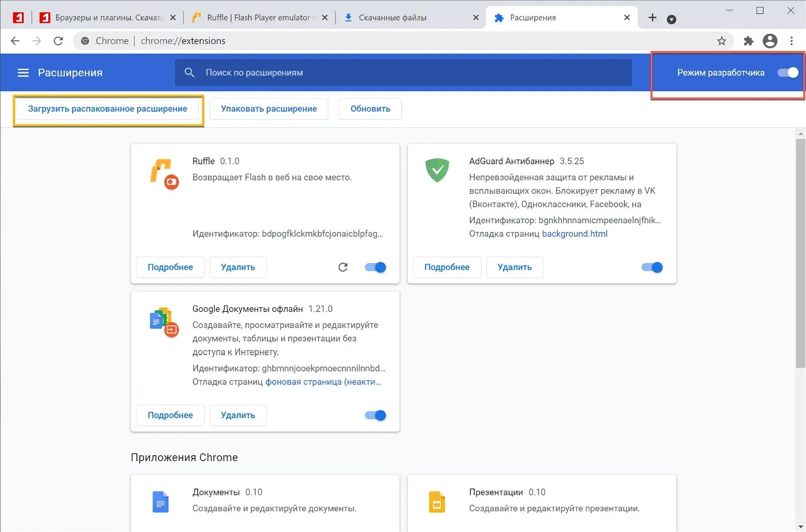
Task: Click the Ruffle extension icon
Action: [163, 173]
